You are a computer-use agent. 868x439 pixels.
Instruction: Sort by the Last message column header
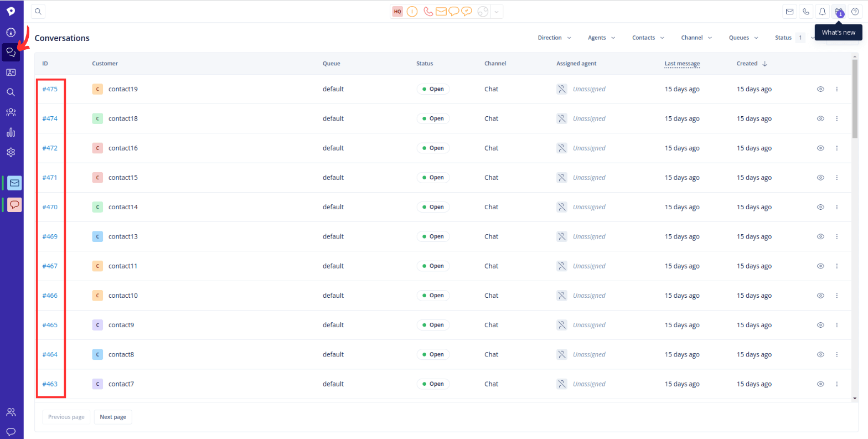[x=682, y=64]
